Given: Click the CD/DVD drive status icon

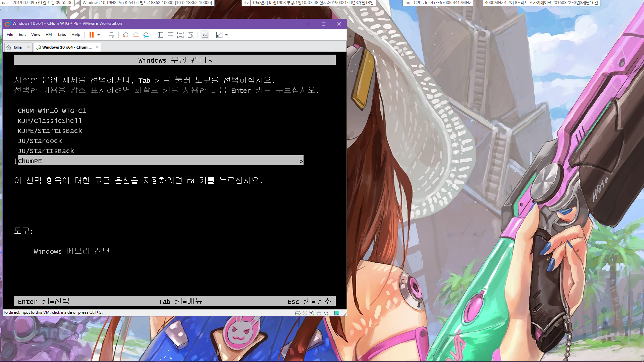Looking at the screenshot, I should coord(305,313).
